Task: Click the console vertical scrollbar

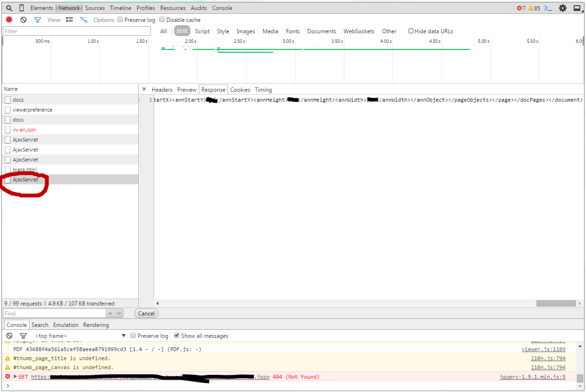Action: [580, 378]
